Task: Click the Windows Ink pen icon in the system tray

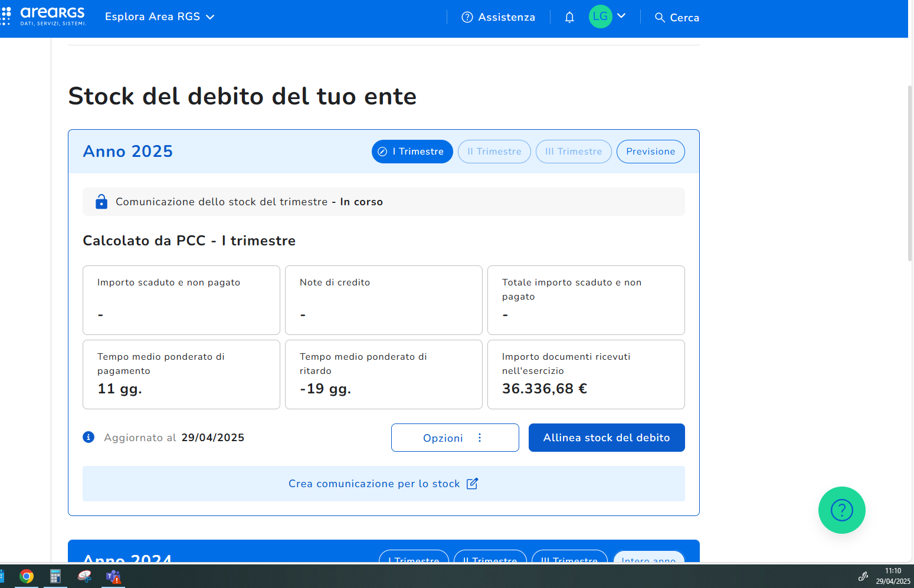Action: click(863, 576)
